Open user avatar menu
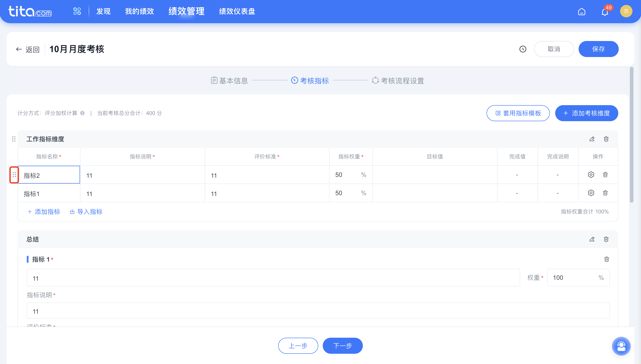This screenshot has width=641, height=364. (x=626, y=11)
